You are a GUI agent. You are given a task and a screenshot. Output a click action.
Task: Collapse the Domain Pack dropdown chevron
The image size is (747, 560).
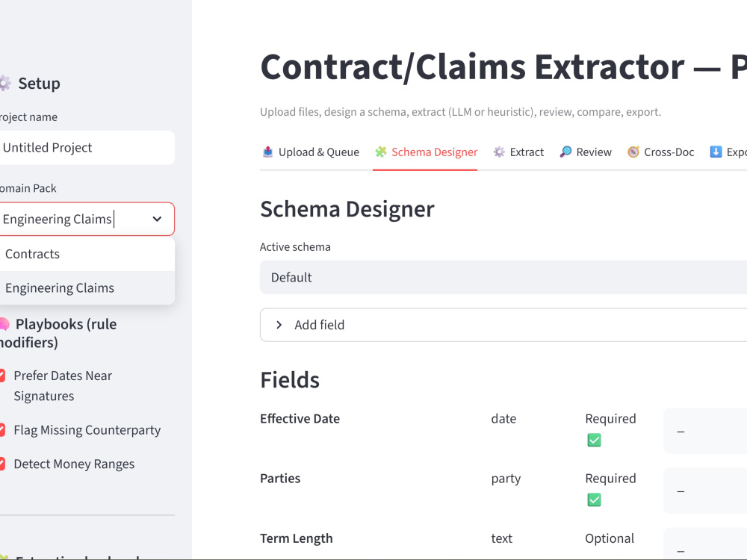[x=157, y=219]
